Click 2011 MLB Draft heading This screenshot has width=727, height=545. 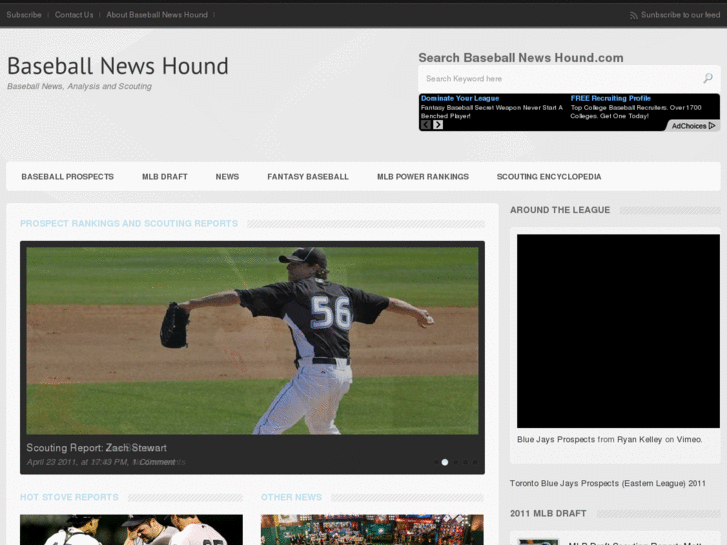click(548, 513)
